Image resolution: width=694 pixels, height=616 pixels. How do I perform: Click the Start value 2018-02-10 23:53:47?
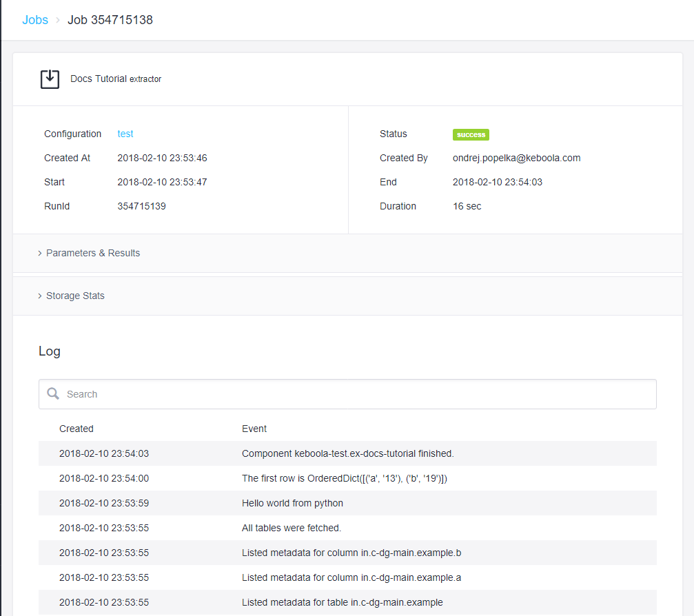click(x=162, y=182)
